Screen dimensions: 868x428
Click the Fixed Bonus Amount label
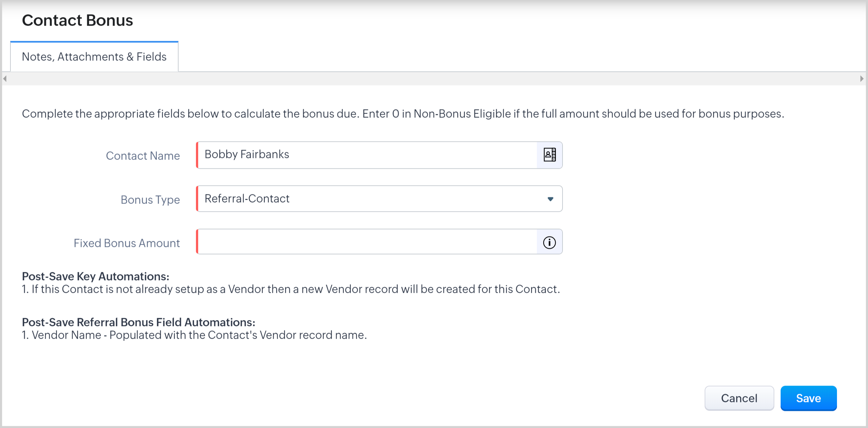[127, 243]
